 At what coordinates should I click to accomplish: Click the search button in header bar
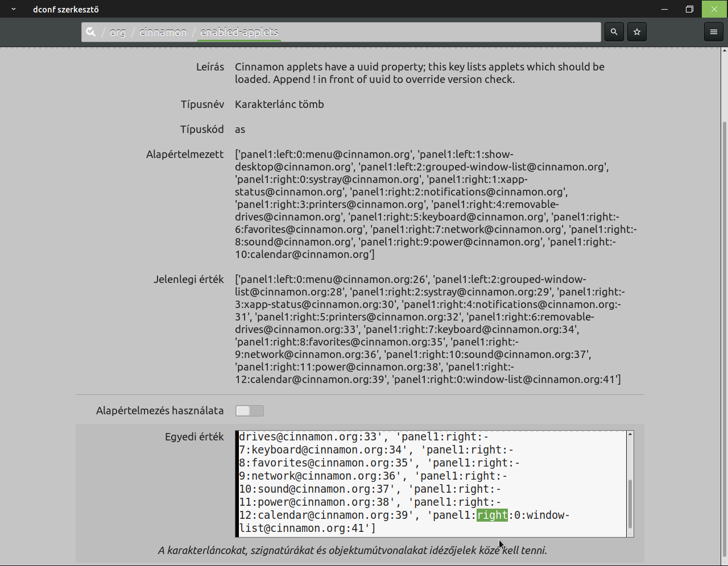pos(614,32)
